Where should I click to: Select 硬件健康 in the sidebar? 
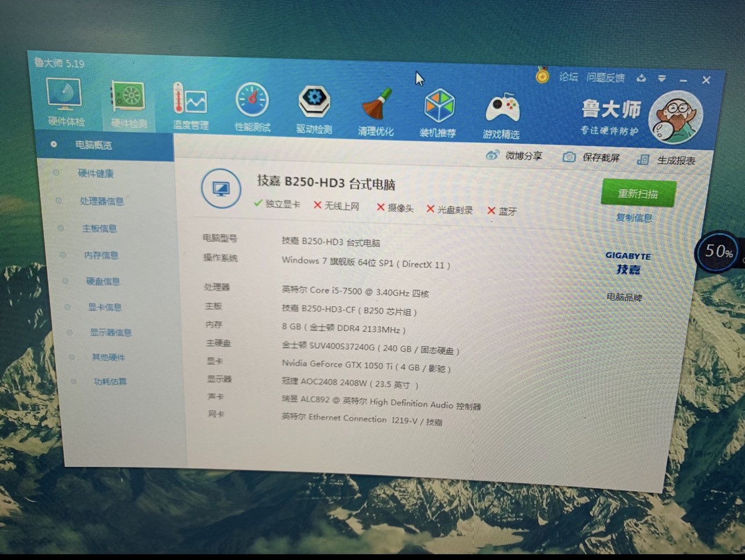96,173
